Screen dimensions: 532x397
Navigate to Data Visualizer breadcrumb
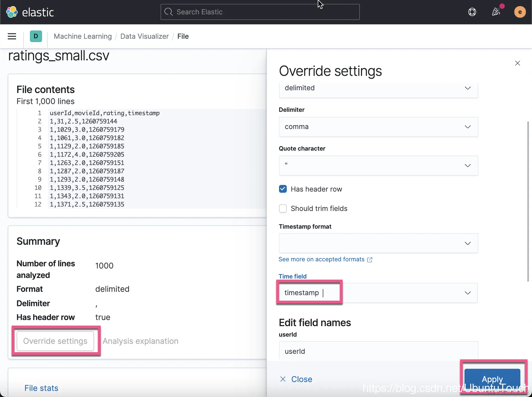144,36
